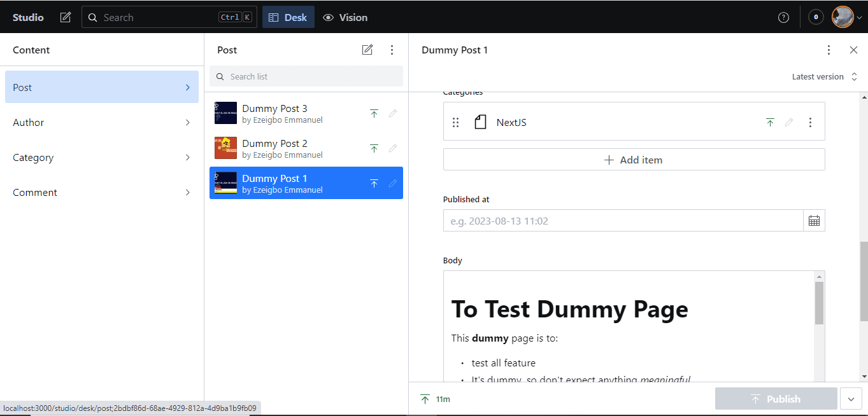Switch to the Vision tab
The image size is (868, 416).
(345, 17)
